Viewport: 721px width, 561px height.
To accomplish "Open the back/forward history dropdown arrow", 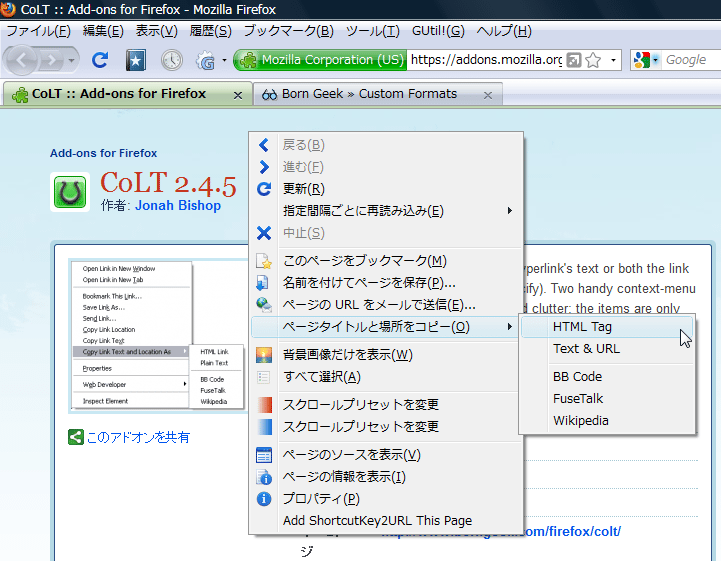I will 71,60.
